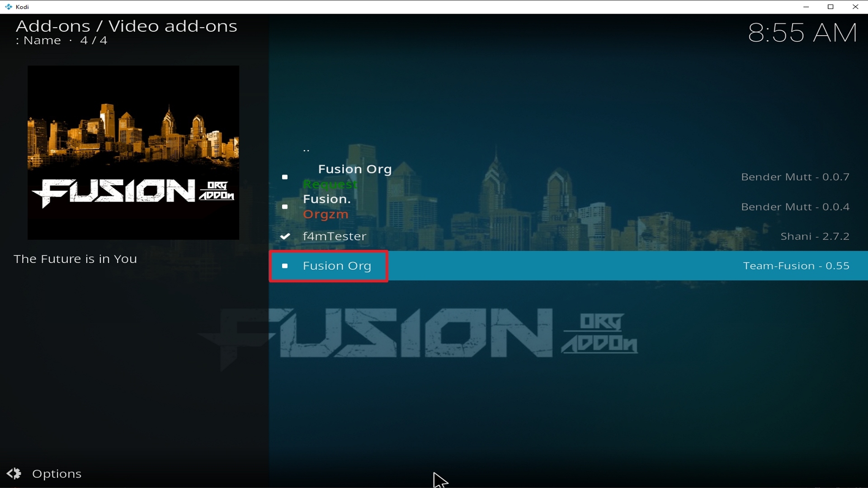Click 'The Future is in You' description

[x=75, y=259]
